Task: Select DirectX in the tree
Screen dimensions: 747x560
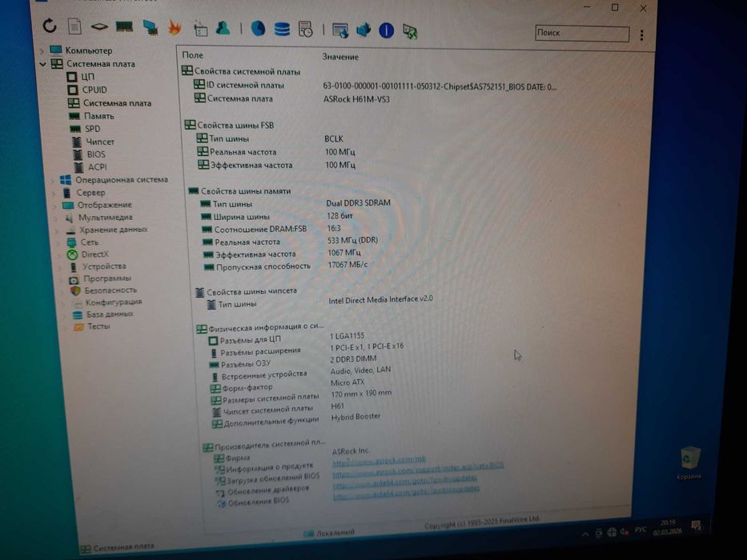Action: [88, 254]
